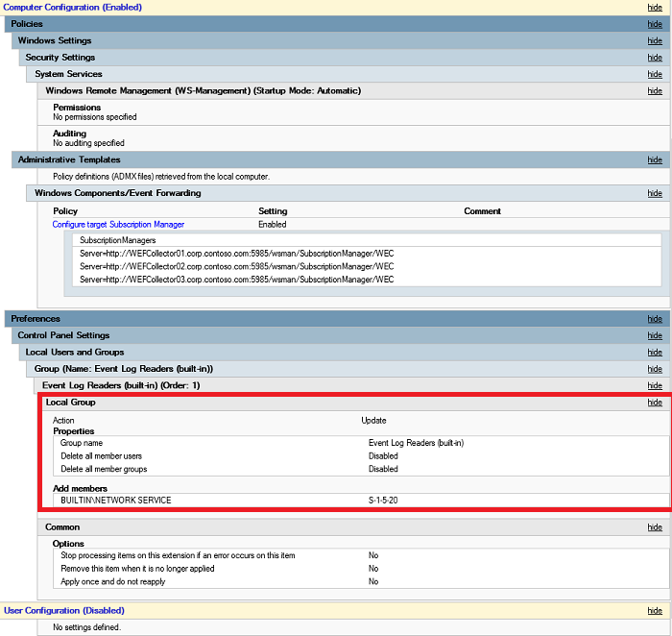
Task: Hide the Windows Settings section
Action: tap(655, 41)
